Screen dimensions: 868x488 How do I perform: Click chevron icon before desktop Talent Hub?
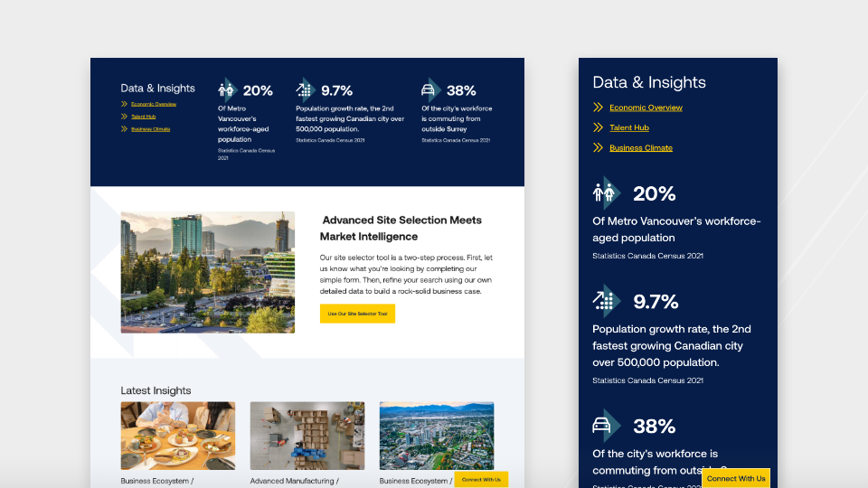pos(124,117)
